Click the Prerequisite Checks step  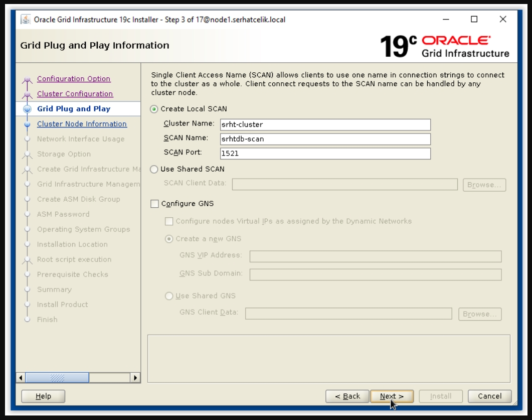pyautogui.click(x=73, y=274)
